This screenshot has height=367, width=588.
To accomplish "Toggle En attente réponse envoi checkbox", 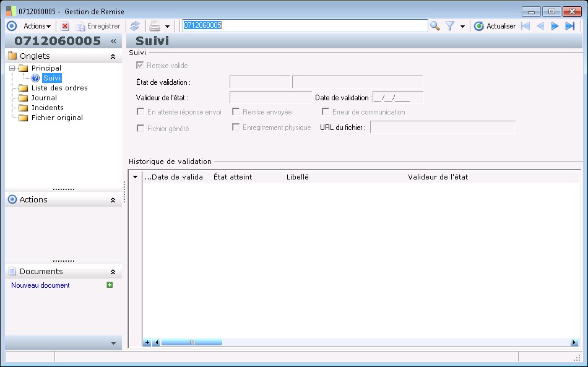I will coord(141,112).
